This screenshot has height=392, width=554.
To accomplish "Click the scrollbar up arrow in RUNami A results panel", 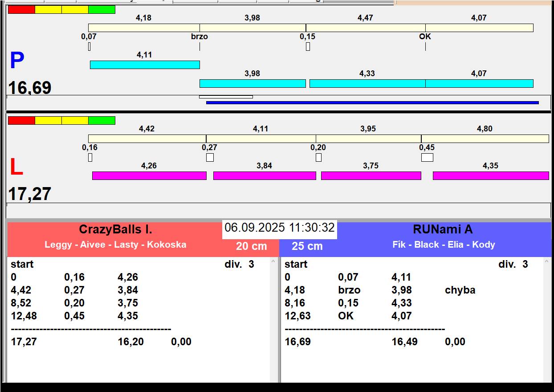I will (547, 261).
